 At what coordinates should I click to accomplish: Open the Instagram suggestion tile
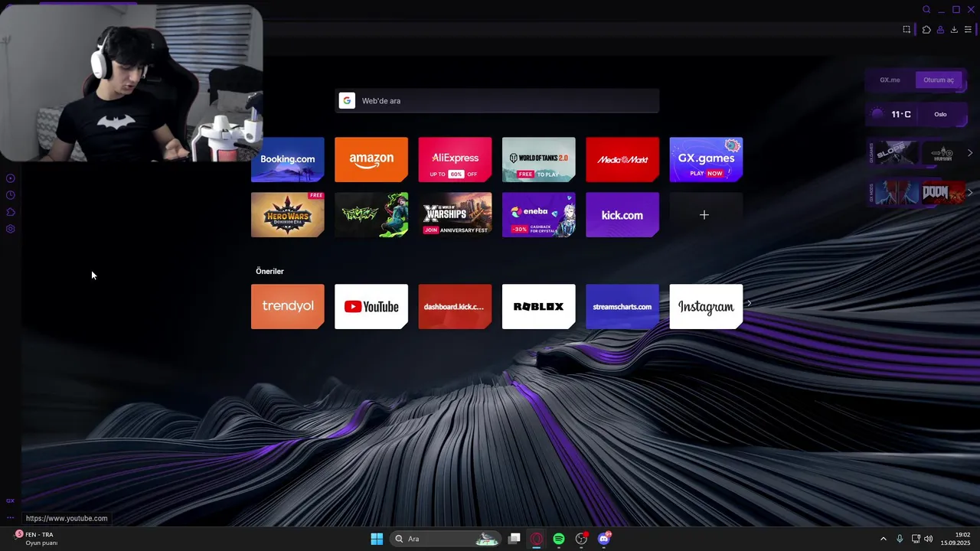pyautogui.click(x=706, y=306)
